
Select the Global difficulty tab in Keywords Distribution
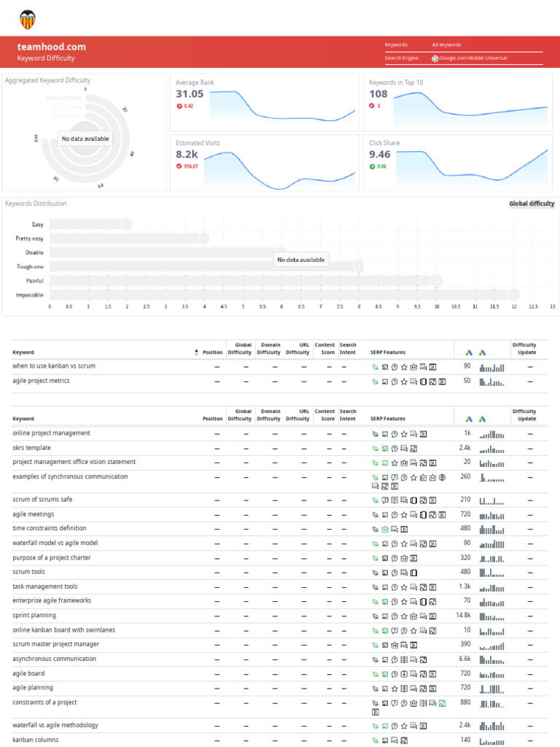point(532,204)
